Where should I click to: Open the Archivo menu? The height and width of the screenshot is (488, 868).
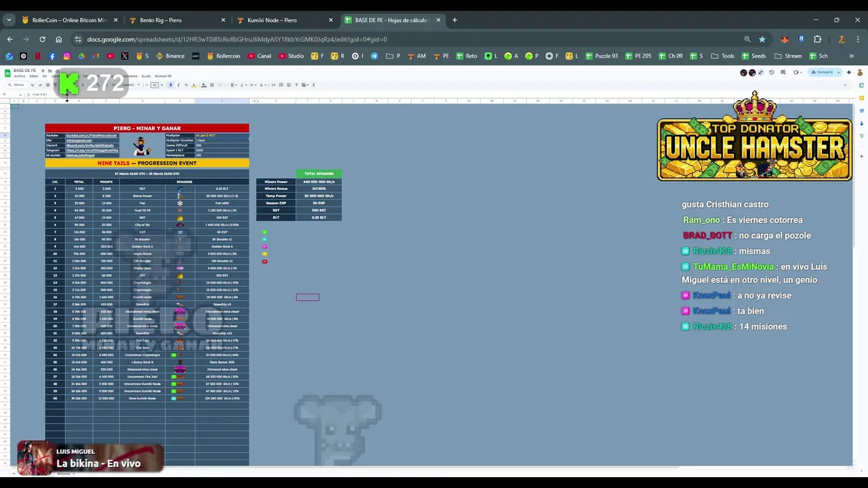point(20,76)
